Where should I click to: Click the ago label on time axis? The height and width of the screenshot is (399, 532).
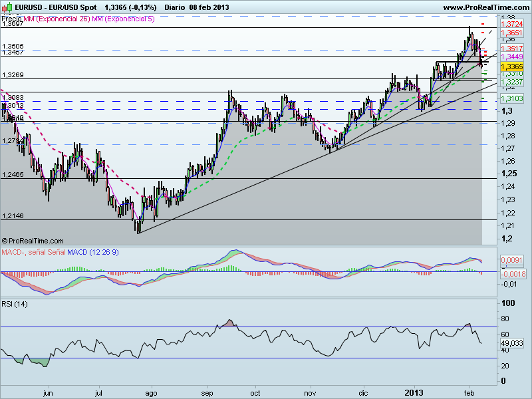tap(151, 393)
